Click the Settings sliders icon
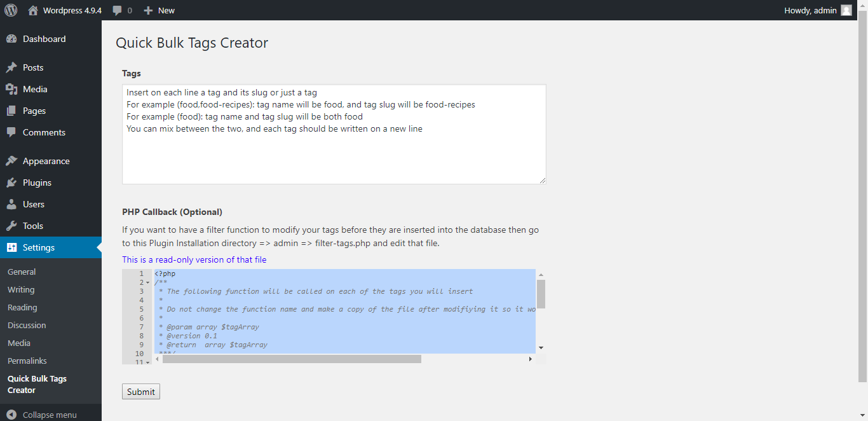 [x=11, y=247]
